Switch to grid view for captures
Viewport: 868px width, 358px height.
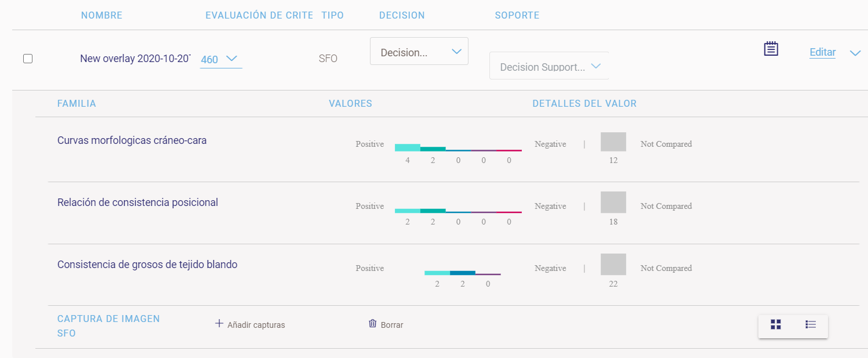[776, 324]
